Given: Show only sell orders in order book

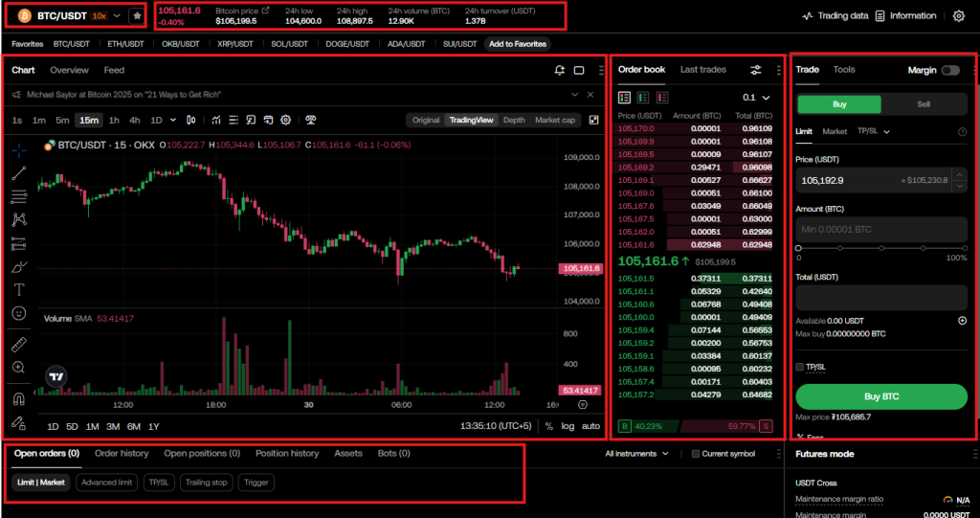Looking at the screenshot, I should click(662, 98).
